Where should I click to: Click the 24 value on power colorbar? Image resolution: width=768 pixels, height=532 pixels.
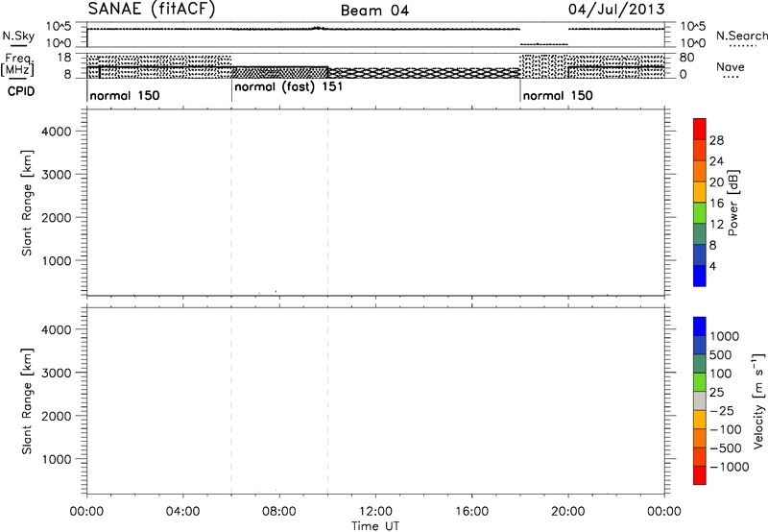pyautogui.click(x=716, y=161)
